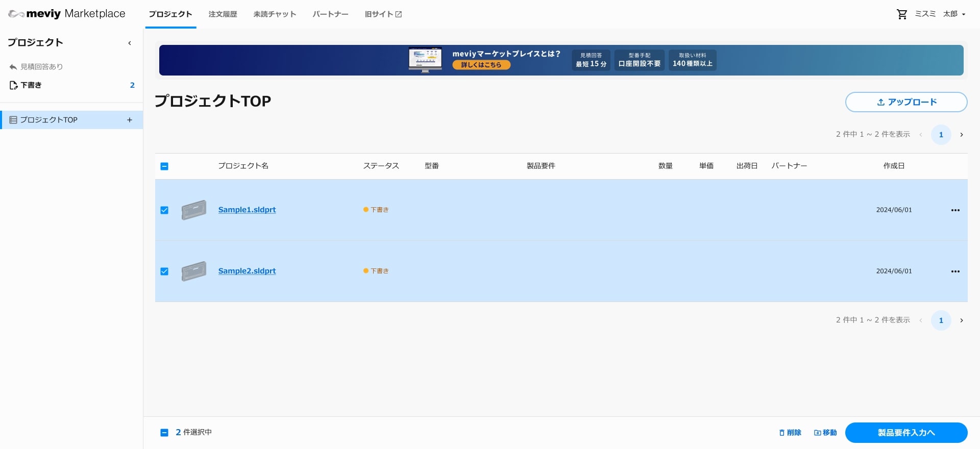Open more options for Sample1.sldprt
Image resolution: width=980 pixels, height=449 pixels.
955,210
